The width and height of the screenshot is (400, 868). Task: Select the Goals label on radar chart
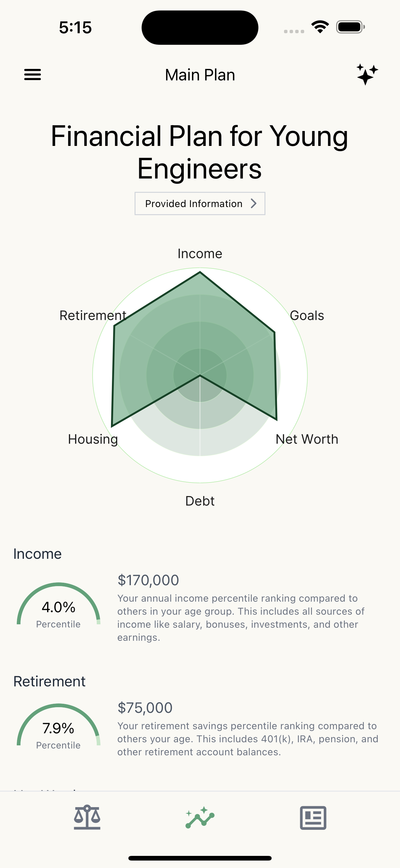coord(307,315)
